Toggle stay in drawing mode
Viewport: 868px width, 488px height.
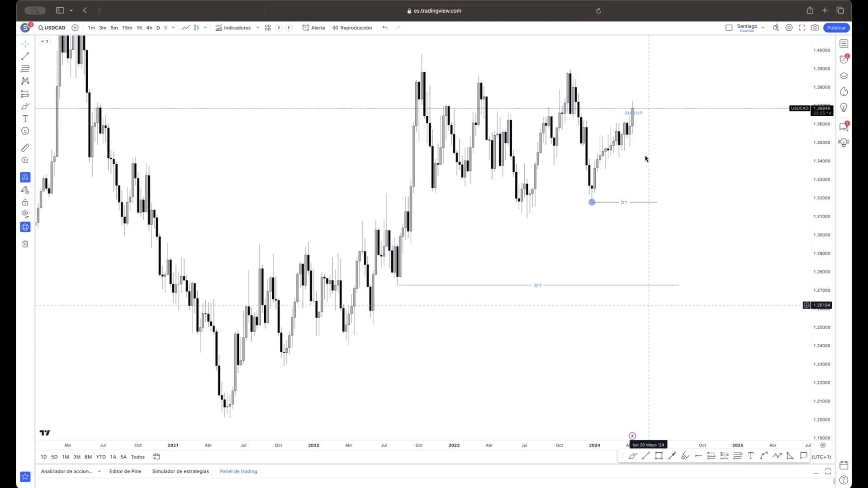pyautogui.click(x=25, y=190)
